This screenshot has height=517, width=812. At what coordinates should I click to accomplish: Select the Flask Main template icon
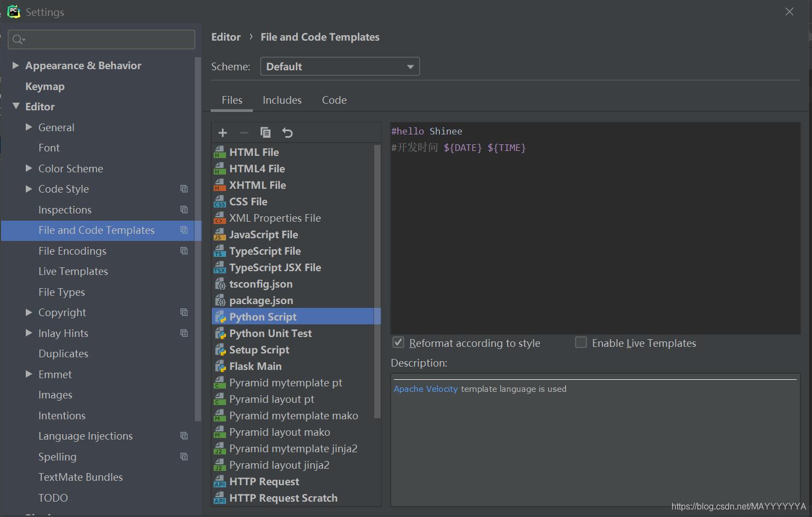(220, 366)
